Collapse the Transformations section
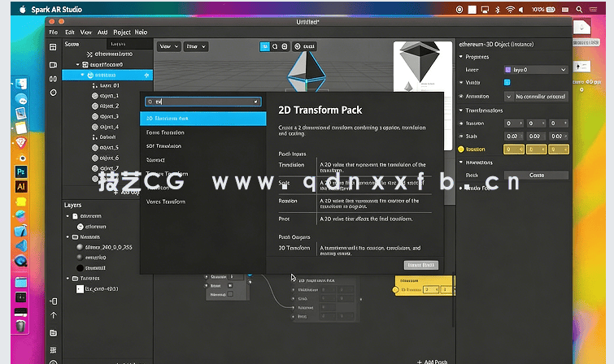 (x=461, y=109)
